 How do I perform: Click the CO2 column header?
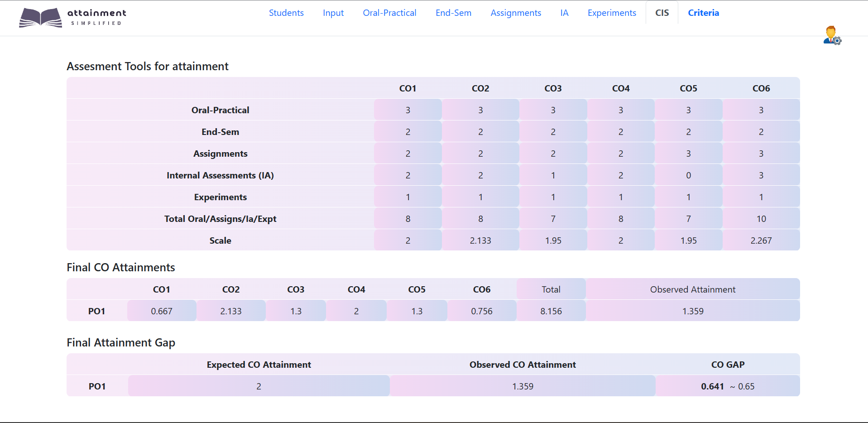coord(480,88)
